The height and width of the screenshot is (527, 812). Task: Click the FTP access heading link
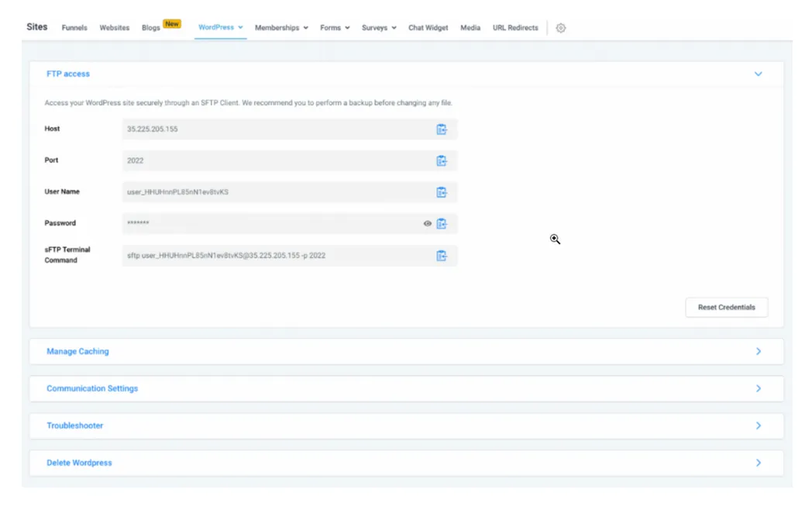coord(68,74)
